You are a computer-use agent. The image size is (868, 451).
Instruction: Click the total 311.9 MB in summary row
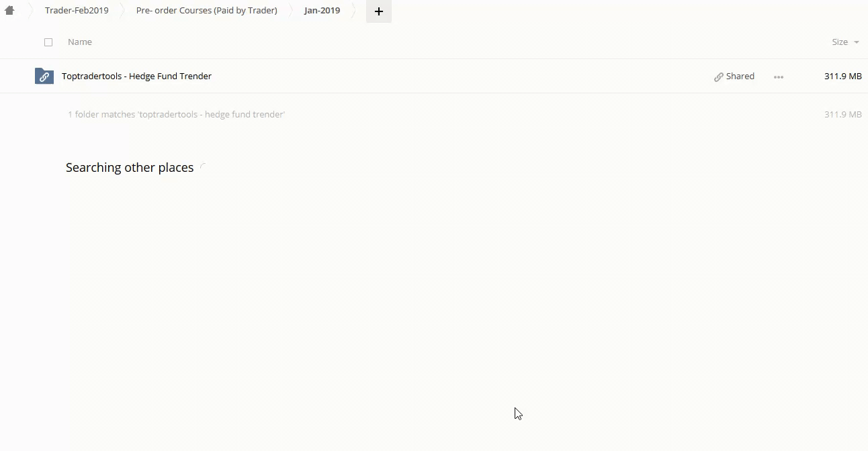pyautogui.click(x=842, y=115)
